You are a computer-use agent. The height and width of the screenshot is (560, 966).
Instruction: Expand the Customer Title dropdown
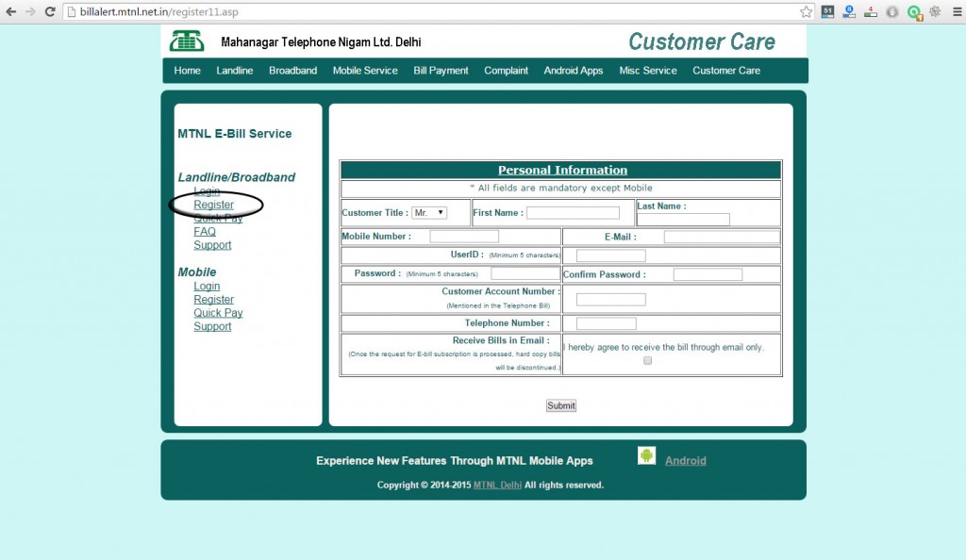[429, 213]
